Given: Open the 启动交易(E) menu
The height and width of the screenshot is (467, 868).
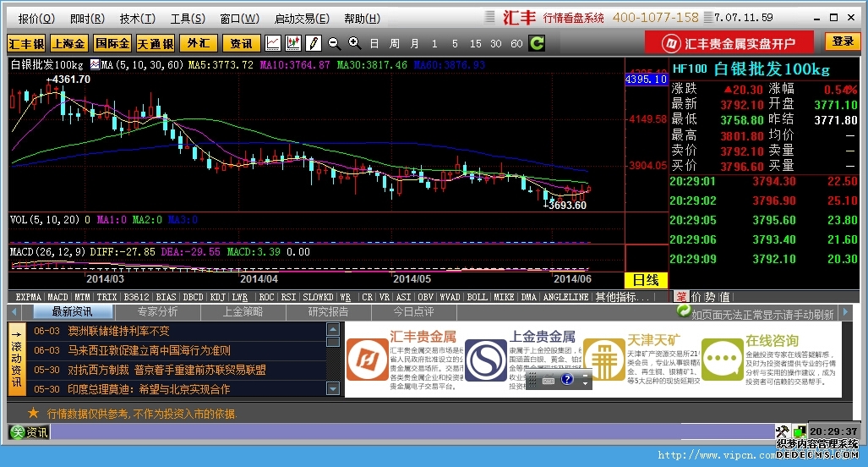Looking at the screenshot, I should [x=302, y=19].
